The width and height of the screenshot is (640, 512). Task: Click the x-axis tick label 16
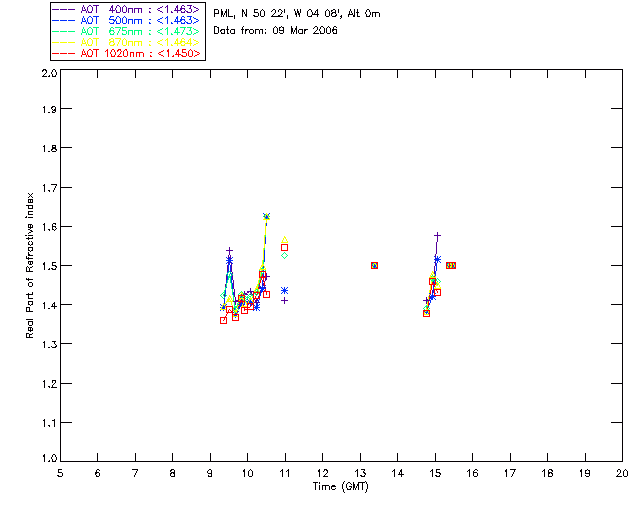click(x=472, y=473)
